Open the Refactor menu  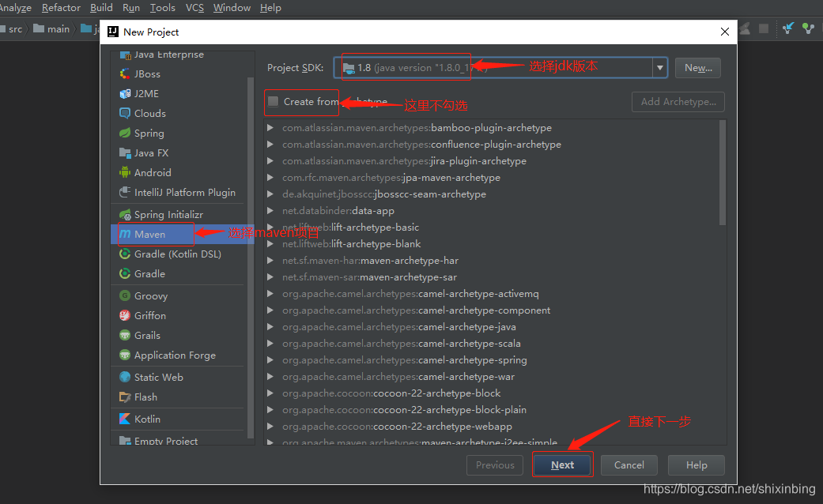coord(61,8)
